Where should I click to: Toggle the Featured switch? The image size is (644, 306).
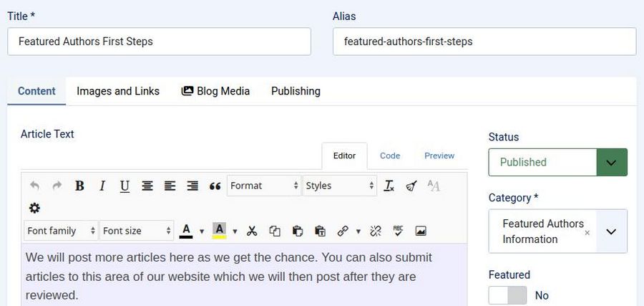tap(507, 295)
